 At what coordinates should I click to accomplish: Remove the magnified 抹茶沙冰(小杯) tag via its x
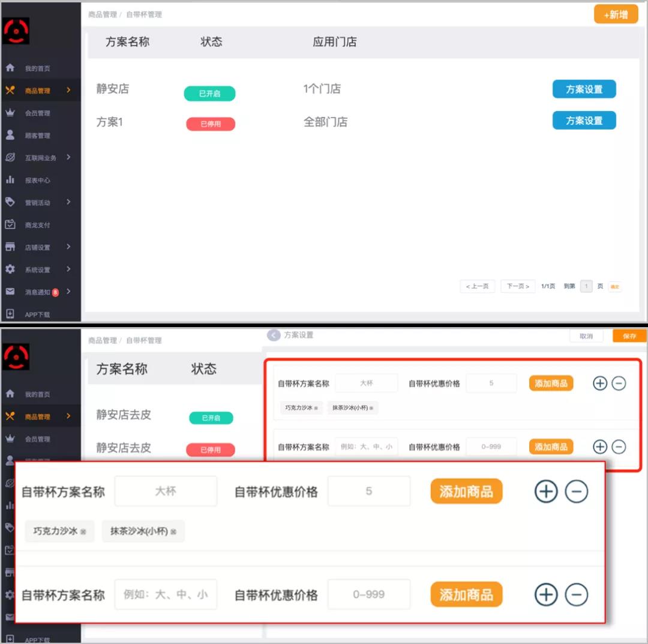click(173, 532)
